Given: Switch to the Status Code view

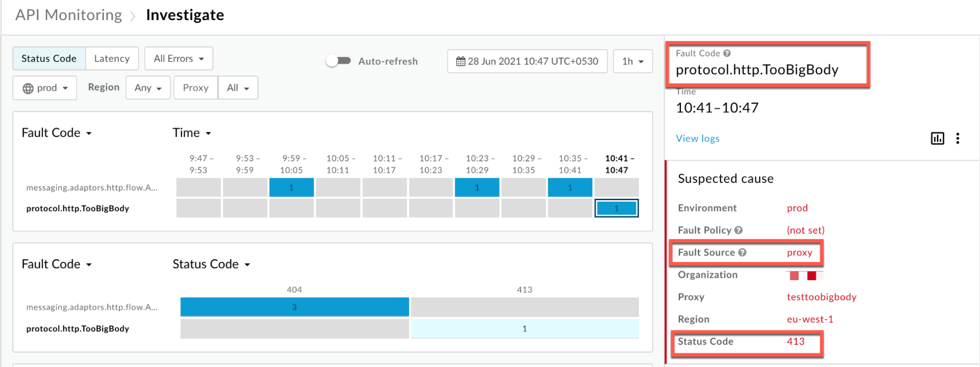Looking at the screenshot, I should pyautogui.click(x=49, y=58).
